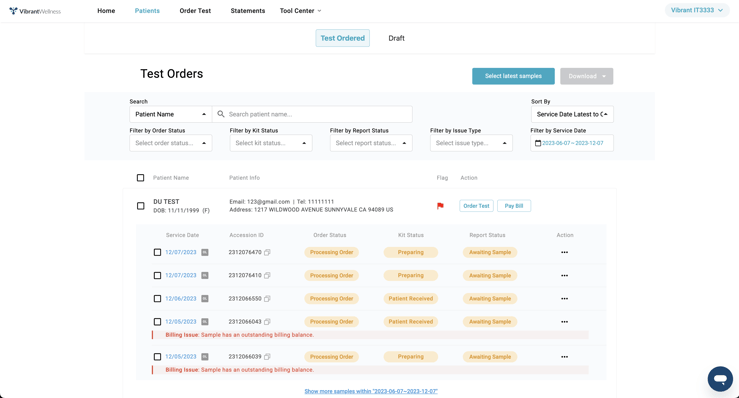Click the red flag for DU TEST

pos(440,206)
